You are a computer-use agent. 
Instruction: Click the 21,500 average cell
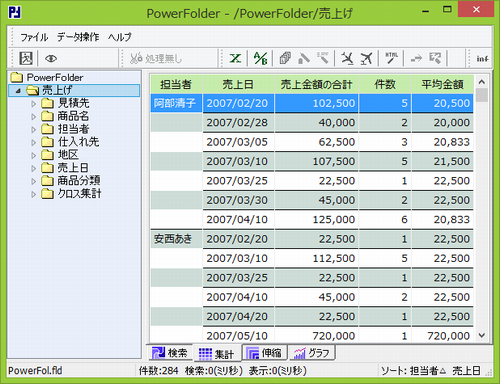[x=442, y=161]
